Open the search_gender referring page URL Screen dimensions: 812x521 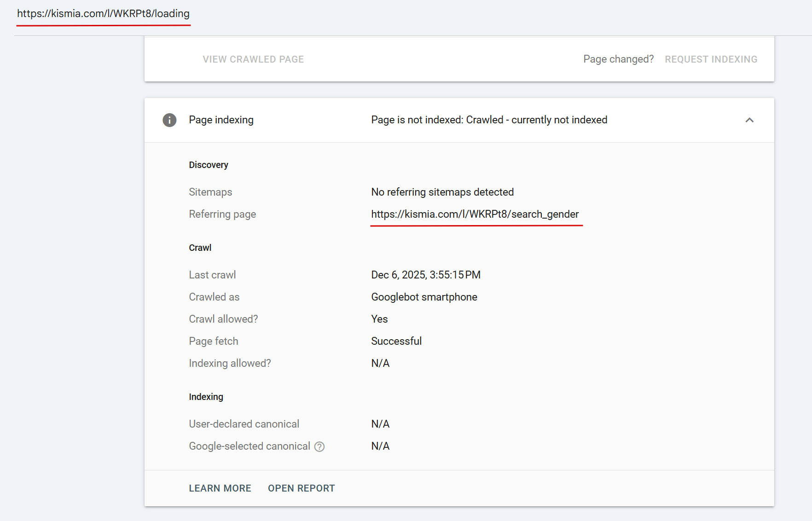point(475,214)
